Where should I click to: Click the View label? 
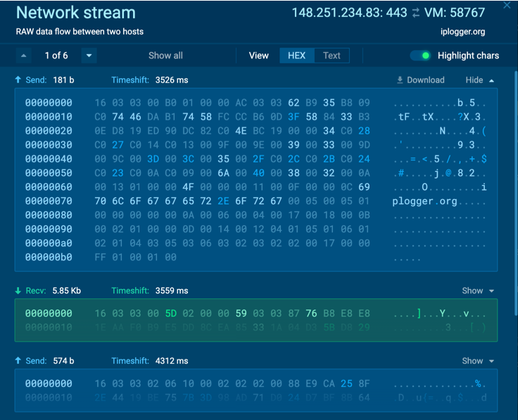259,56
